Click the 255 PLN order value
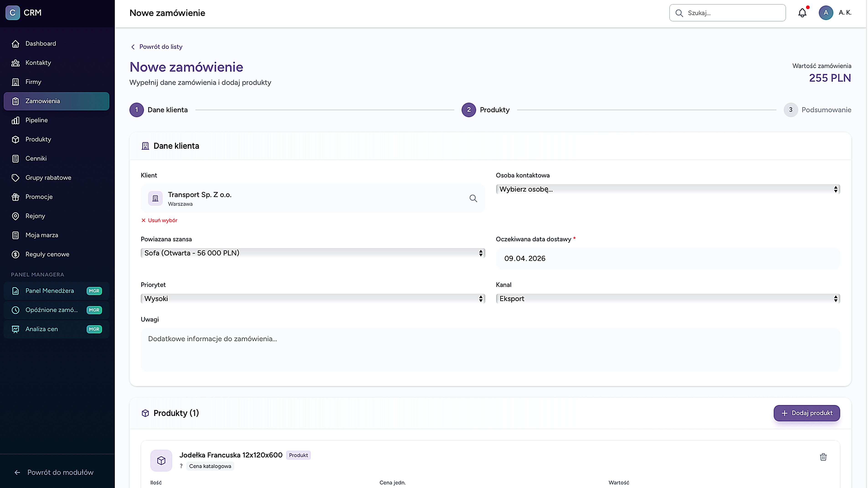Image resolution: width=868 pixels, height=488 pixels. click(x=830, y=78)
